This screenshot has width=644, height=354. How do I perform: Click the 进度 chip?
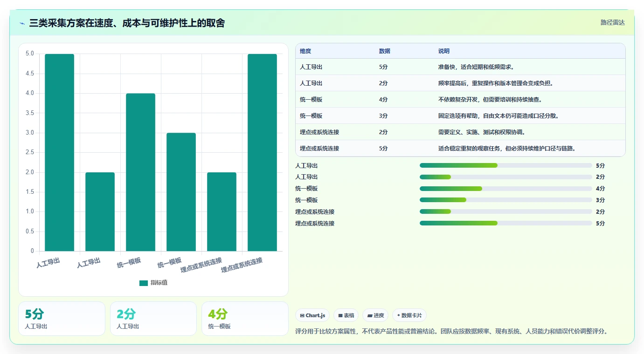point(375,315)
